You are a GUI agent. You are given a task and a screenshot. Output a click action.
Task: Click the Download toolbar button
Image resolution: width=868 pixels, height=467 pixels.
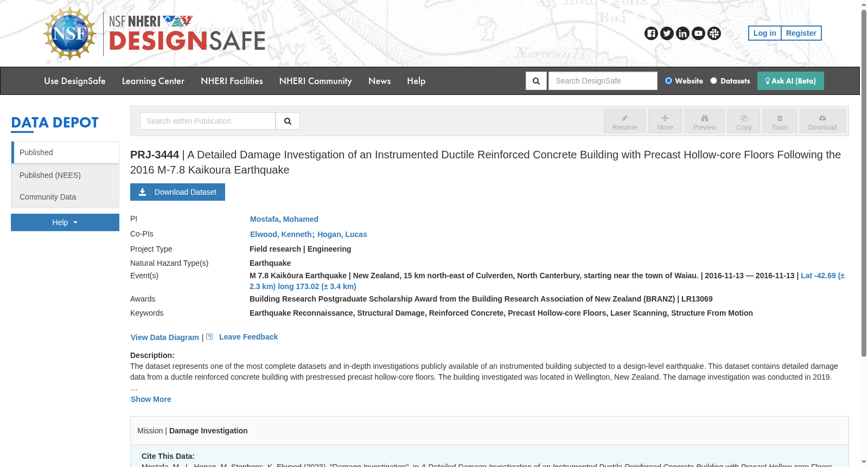pyautogui.click(x=822, y=121)
